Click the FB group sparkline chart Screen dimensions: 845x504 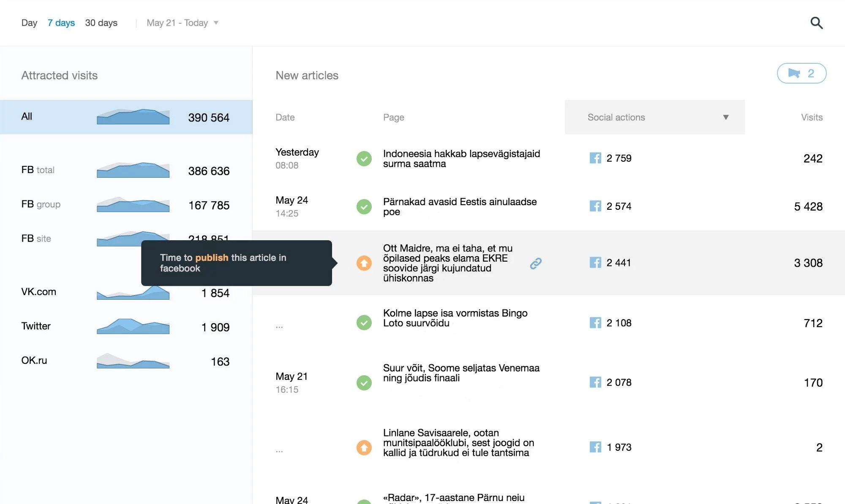(133, 205)
